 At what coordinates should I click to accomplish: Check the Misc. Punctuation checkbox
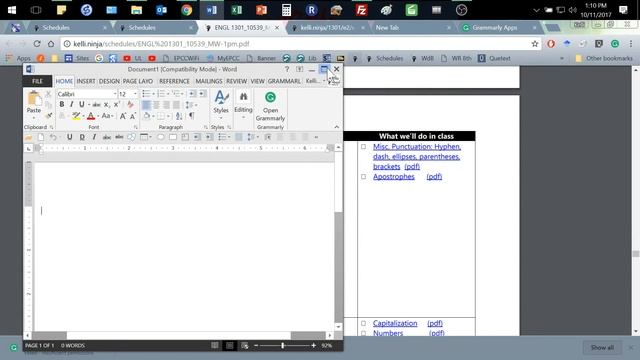click(363, 146)
